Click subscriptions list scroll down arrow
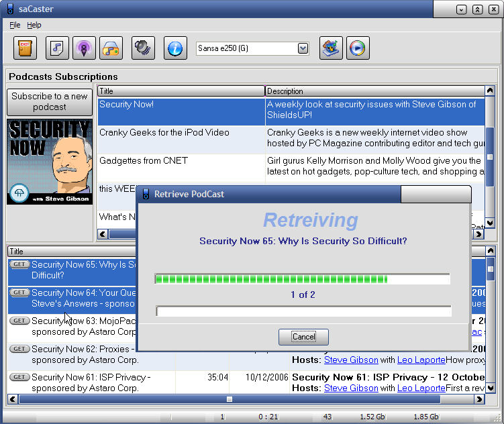Screen dimensions: 504x424 [x=490, y=223]
